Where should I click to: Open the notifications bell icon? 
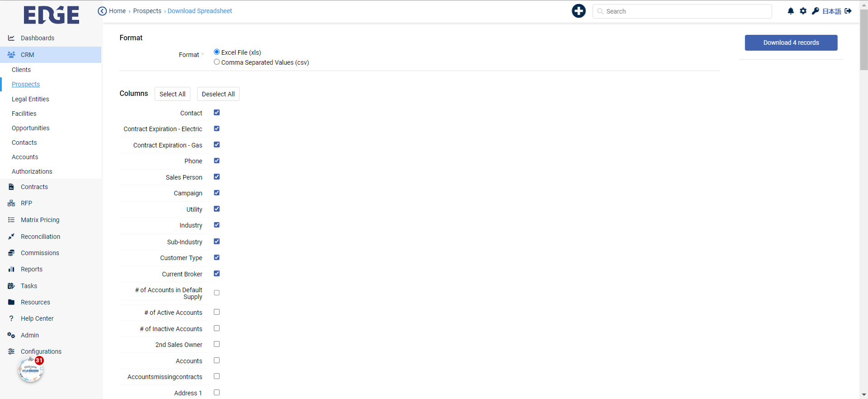point(791,11)
